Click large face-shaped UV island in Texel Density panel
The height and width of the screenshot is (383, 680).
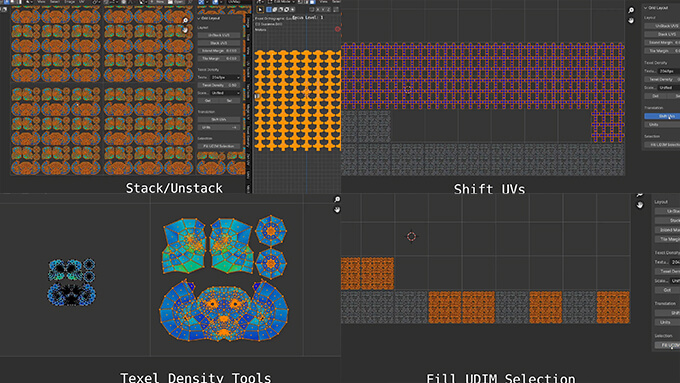click(x=224, y=311)
